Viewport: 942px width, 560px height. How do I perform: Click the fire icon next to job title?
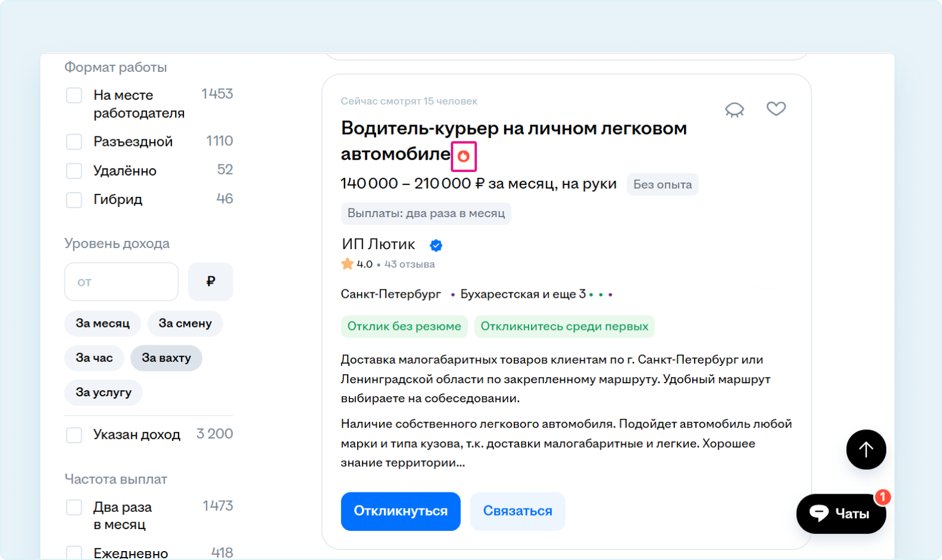coord(463,157)
